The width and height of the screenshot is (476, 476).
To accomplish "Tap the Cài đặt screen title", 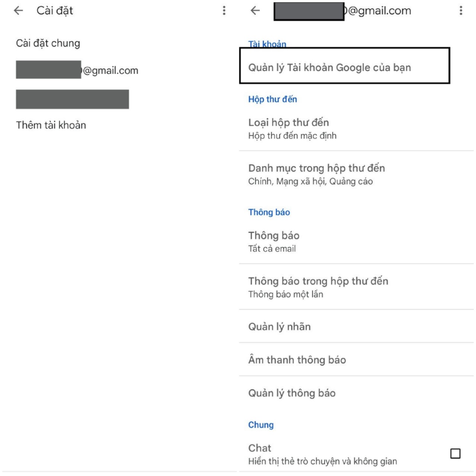I will [x=55, y=10].
